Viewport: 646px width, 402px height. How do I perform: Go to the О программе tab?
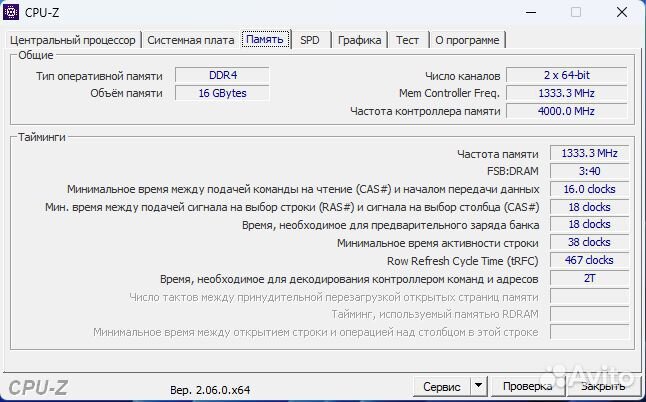pos(467,40)
